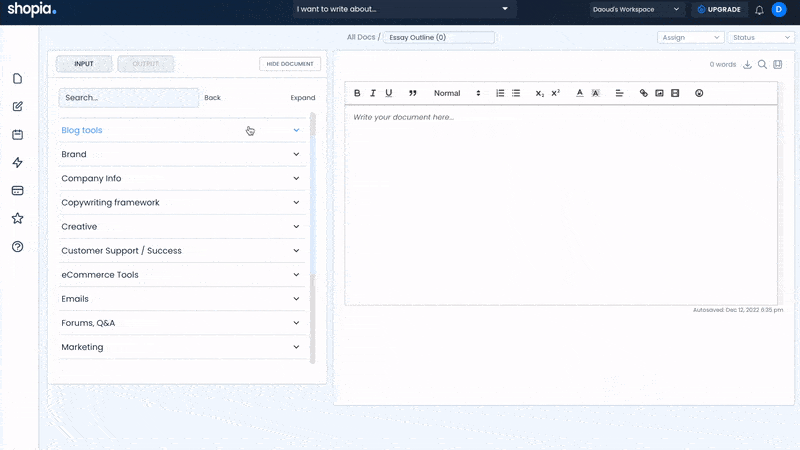Choose the text color swatch tool
The image size is (800, 450).
tap(580, 93)
